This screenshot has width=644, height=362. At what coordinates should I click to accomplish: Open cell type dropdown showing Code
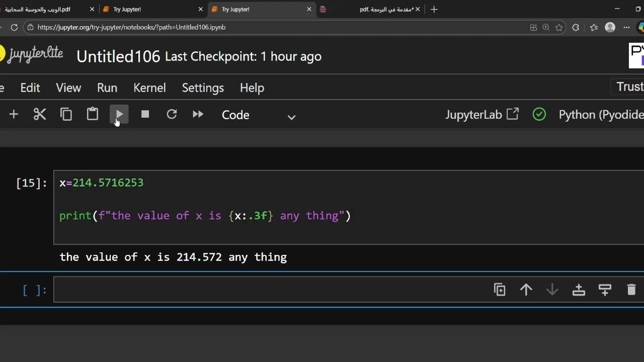pos(259,115)
